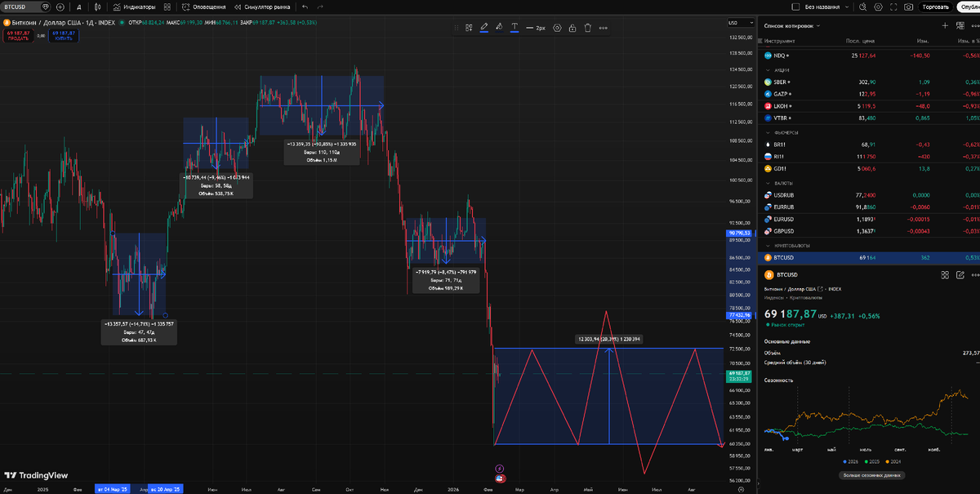This screenshot has height=494, width=980.
Task: Open drawing templates icon in floating toolbar
Action: click(469, 27)
